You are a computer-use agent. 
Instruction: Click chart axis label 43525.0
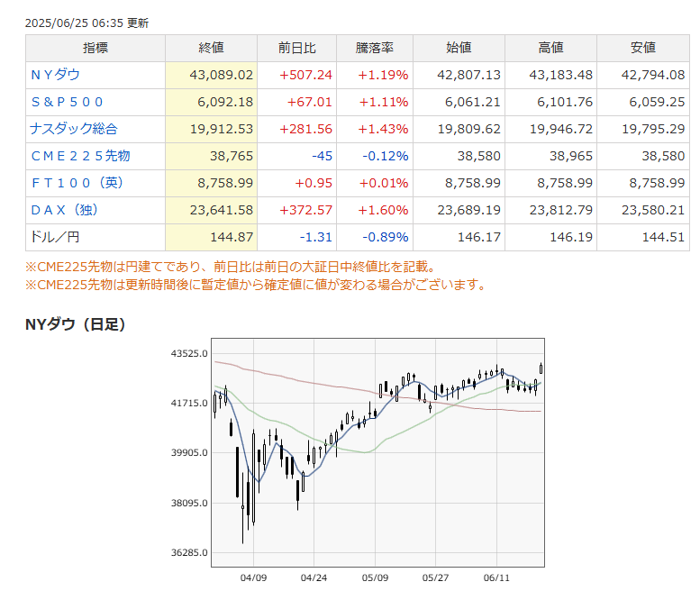[x=189, y=353]
